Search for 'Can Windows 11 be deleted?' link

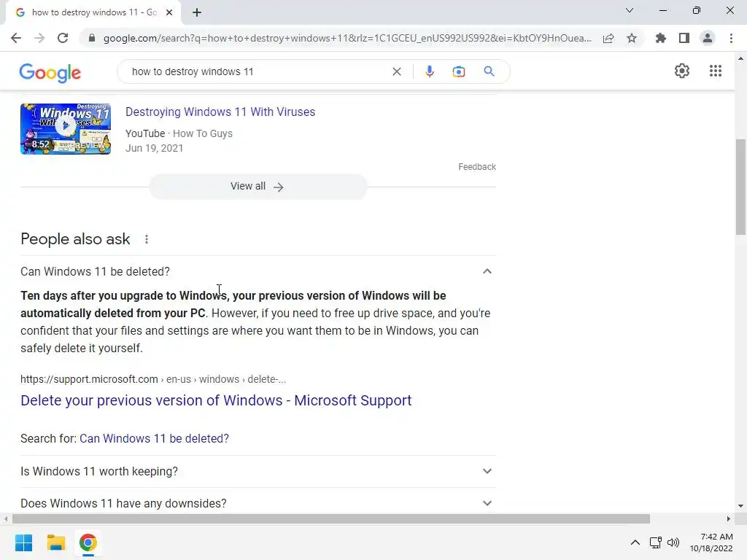point(154,438)
